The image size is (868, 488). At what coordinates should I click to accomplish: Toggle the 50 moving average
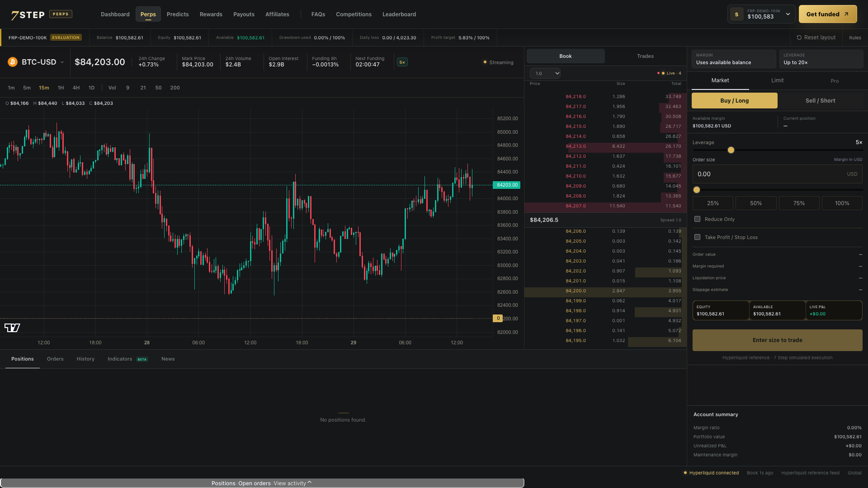point(158,88)
